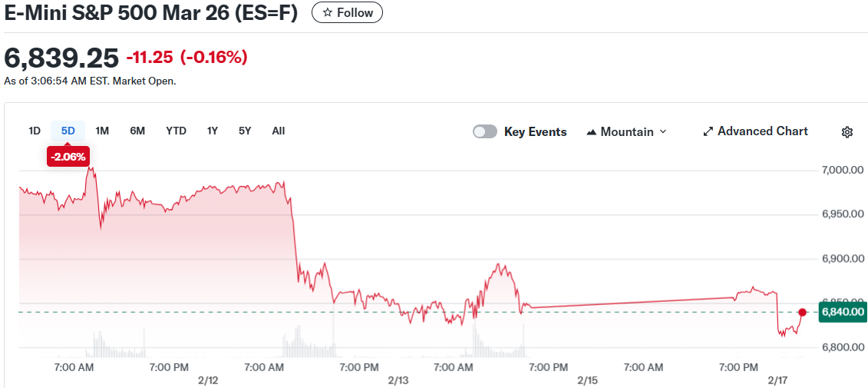Click the star icon in Follow
This screenshot has width=868, height=388.
coord(328,13)
